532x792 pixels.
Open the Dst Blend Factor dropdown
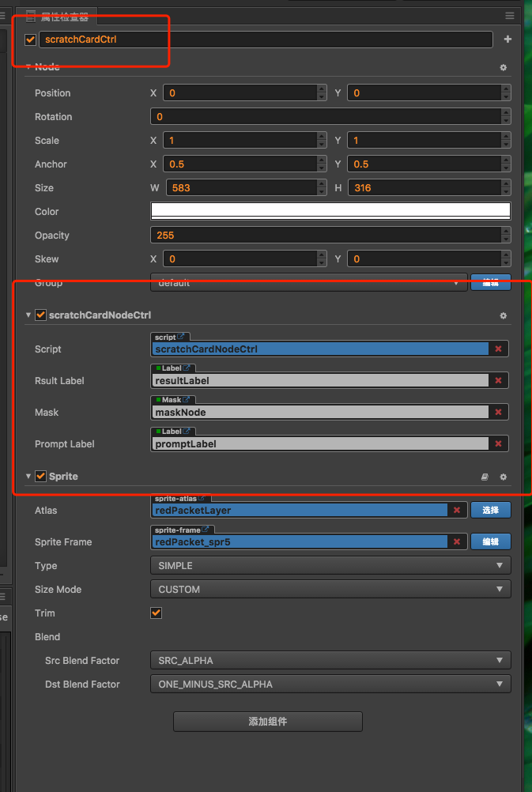331,685
